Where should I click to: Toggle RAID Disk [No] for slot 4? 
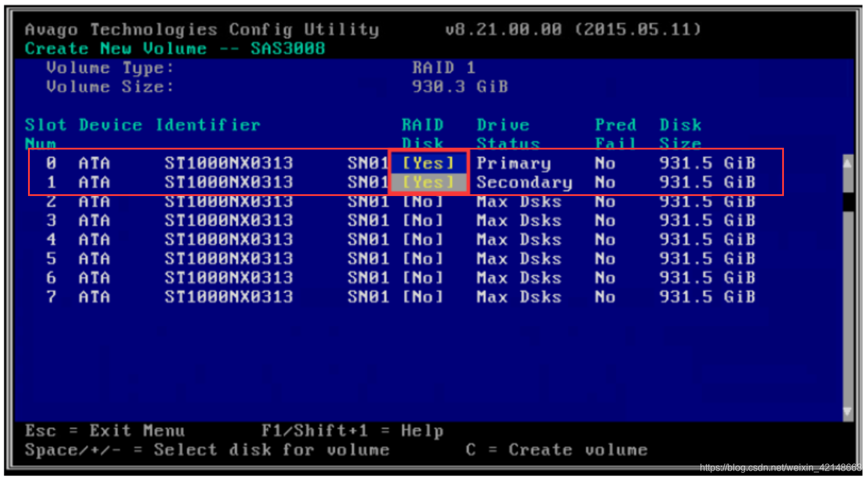[x=423, y=240]
